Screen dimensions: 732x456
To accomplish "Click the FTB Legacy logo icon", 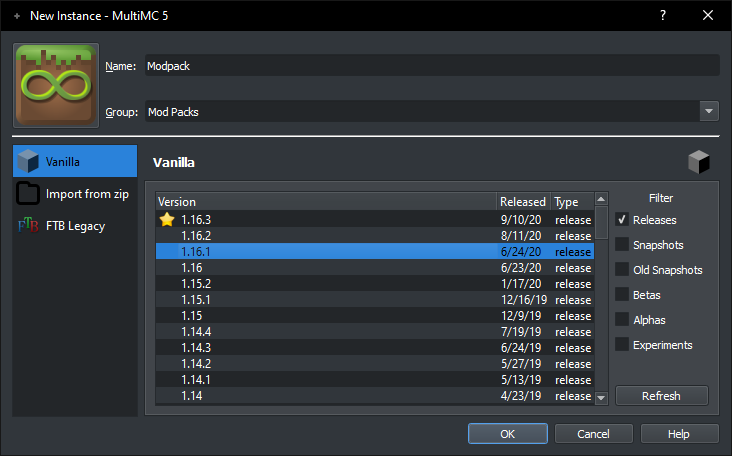I will click(28, 225).
